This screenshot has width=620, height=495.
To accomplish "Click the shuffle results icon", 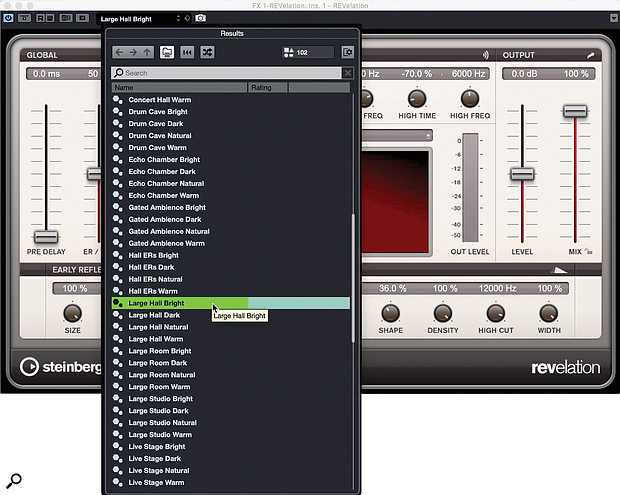I will tap(207, 52).
